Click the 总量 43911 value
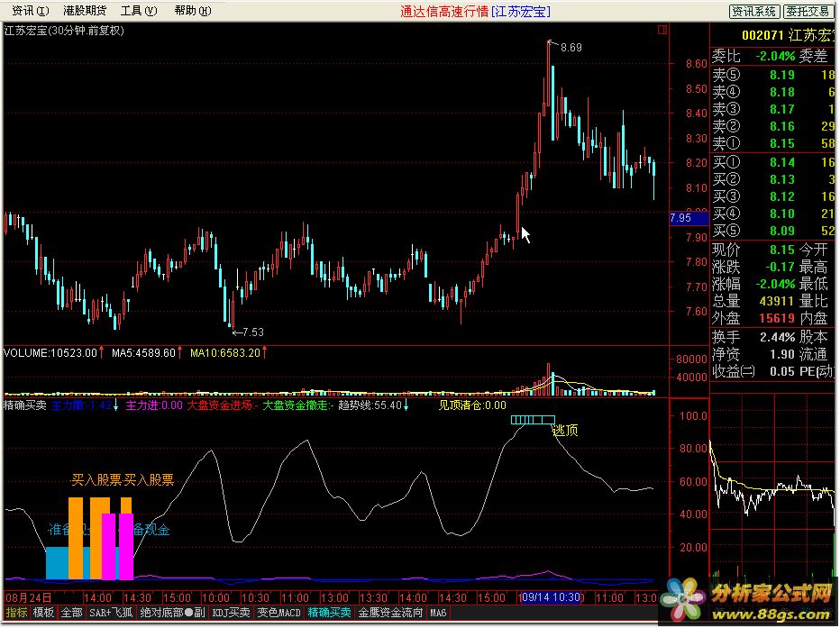This screenshot has height=628, width=840. click(777, 301)
